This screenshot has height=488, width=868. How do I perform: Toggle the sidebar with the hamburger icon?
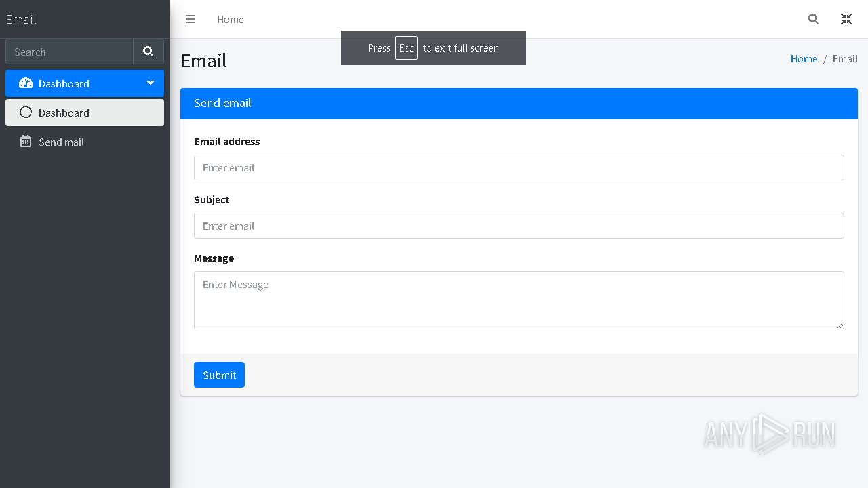coord(191,19)
